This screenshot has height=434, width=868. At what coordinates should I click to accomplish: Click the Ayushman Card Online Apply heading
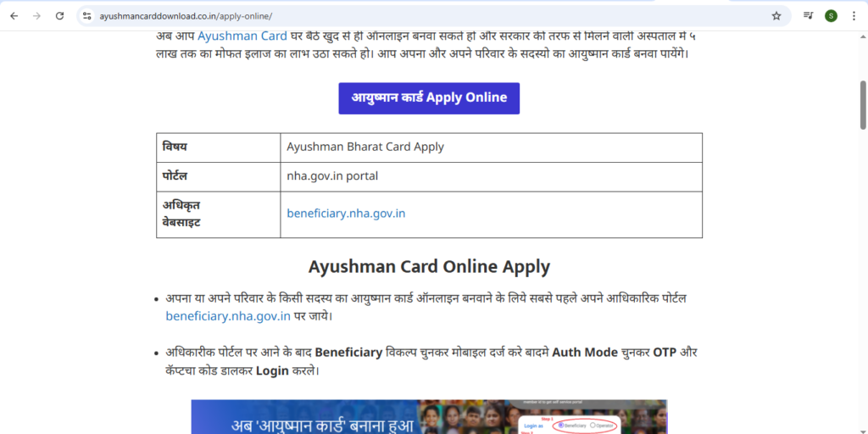click(x=429, y=267)
